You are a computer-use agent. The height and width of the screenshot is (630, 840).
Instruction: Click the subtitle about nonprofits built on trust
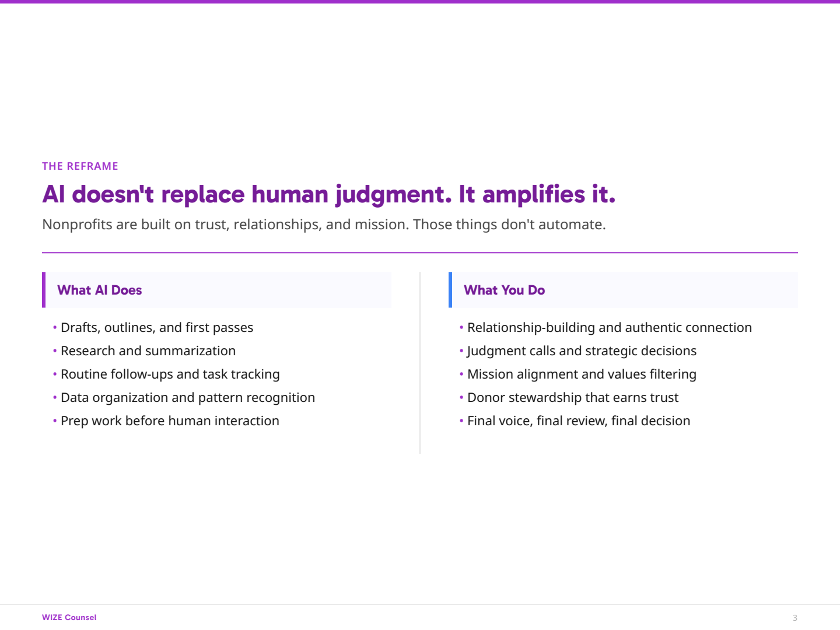pos(324,225)
